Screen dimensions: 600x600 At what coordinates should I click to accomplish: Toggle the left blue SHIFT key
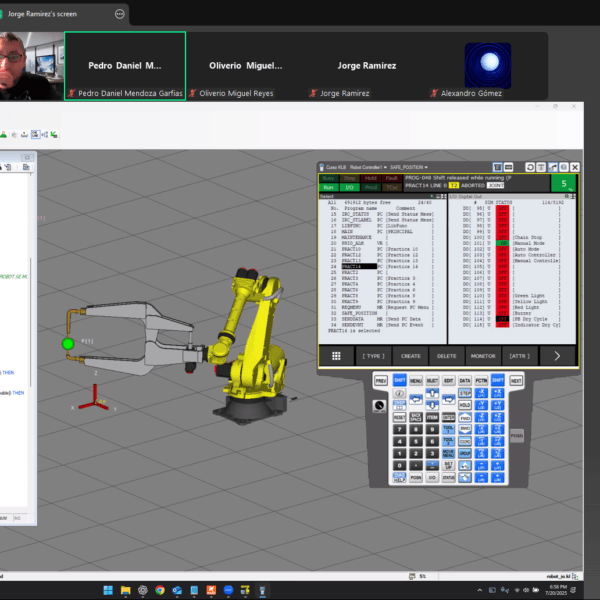[x=399, y=381]
